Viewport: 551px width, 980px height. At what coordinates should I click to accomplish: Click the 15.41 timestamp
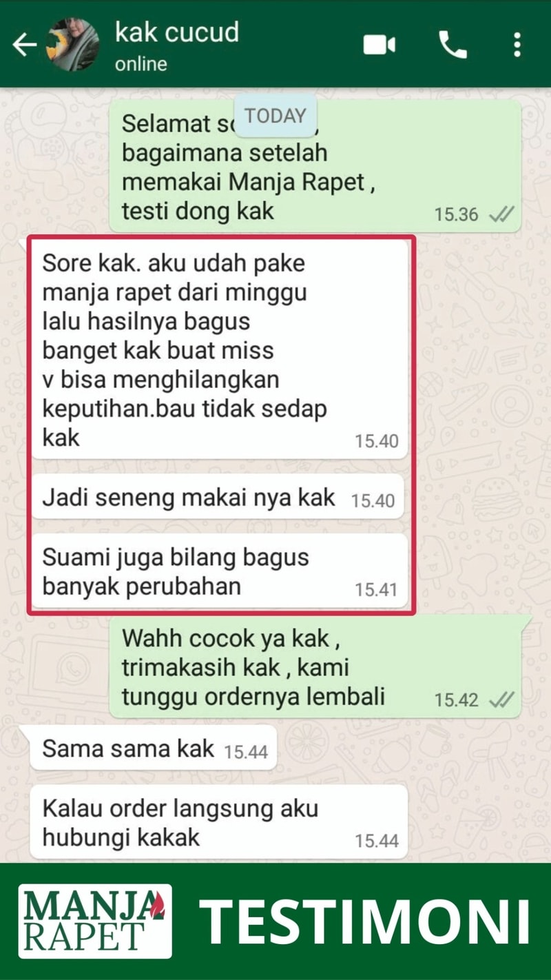pos(376,589)
